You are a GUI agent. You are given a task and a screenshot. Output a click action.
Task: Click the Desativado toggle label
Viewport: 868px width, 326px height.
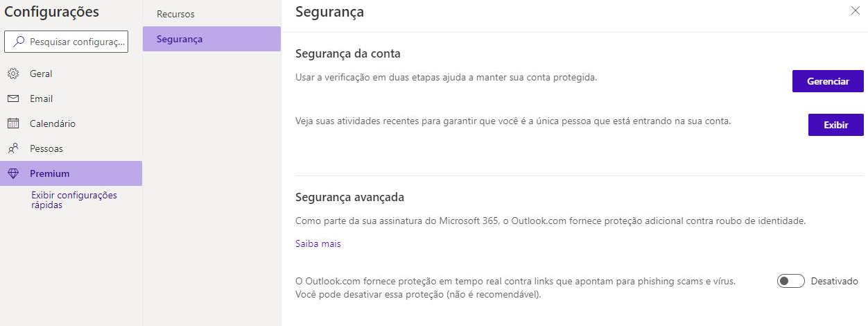click(834, 281)
